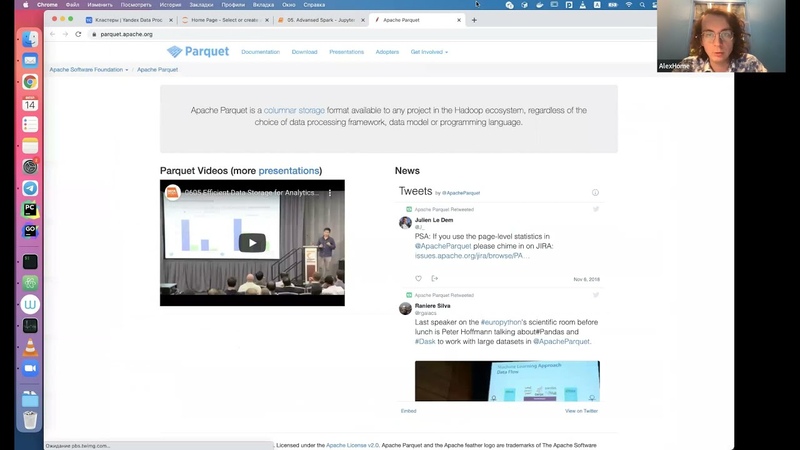Open the Download page
The image size is (800, 450).
click(x=305, y=52)
